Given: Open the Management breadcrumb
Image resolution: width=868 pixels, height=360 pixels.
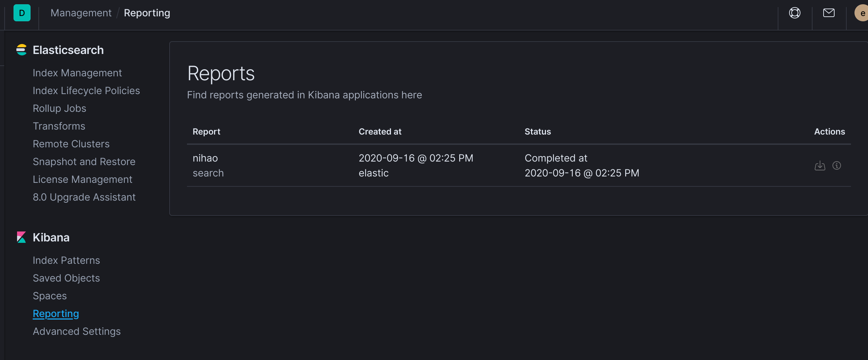Looking at the screenshot, I should (x=81, y=13).
